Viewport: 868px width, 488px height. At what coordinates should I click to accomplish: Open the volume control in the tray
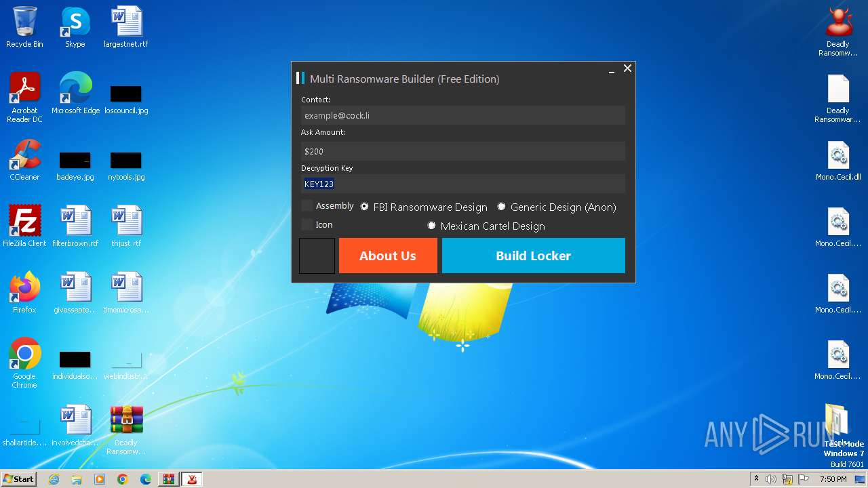[771, 479]
